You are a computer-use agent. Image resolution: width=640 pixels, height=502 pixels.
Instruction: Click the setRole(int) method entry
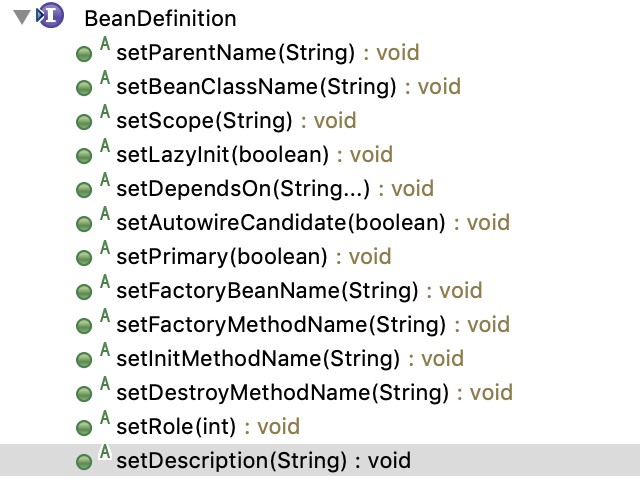click(176, 427)
